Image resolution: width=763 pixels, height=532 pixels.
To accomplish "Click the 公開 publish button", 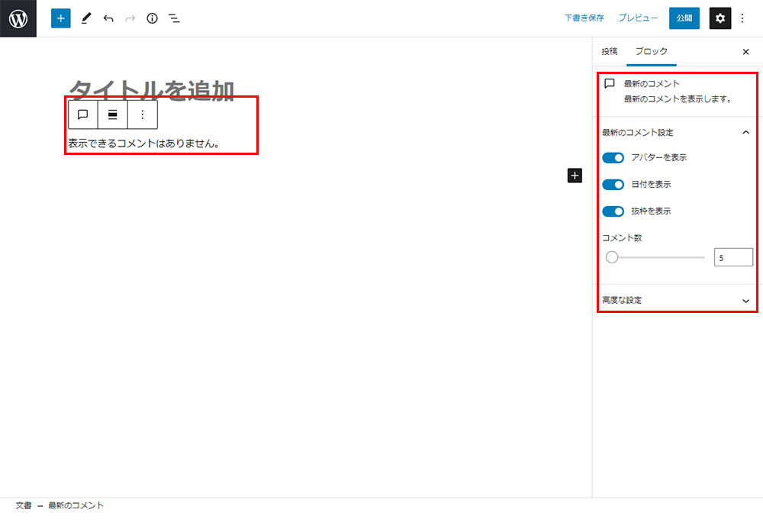I will pyautogui.click(x=684, y=18).
